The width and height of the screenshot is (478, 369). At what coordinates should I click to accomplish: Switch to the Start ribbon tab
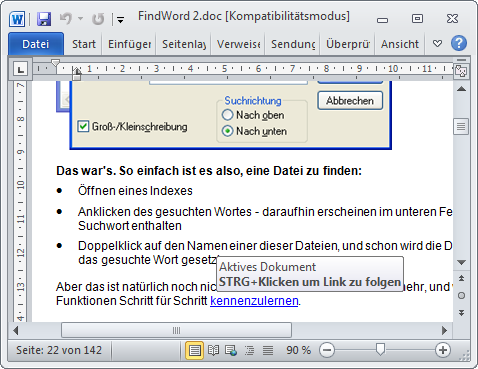tap(84, 44)
